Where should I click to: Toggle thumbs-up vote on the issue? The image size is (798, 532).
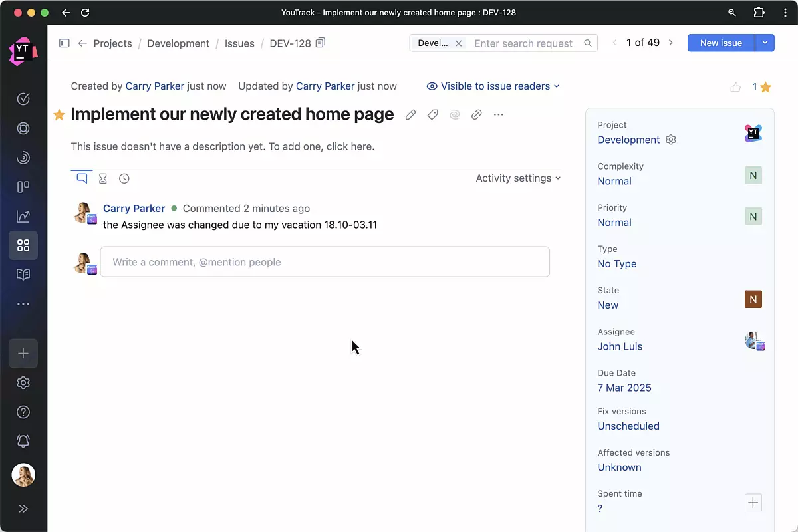pyautogui.click(x=735, y=87)
